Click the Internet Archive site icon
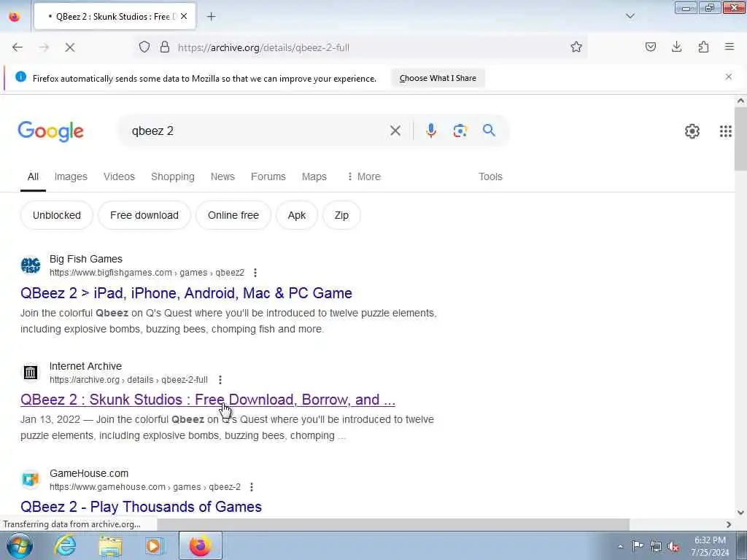 click(31, 373)
